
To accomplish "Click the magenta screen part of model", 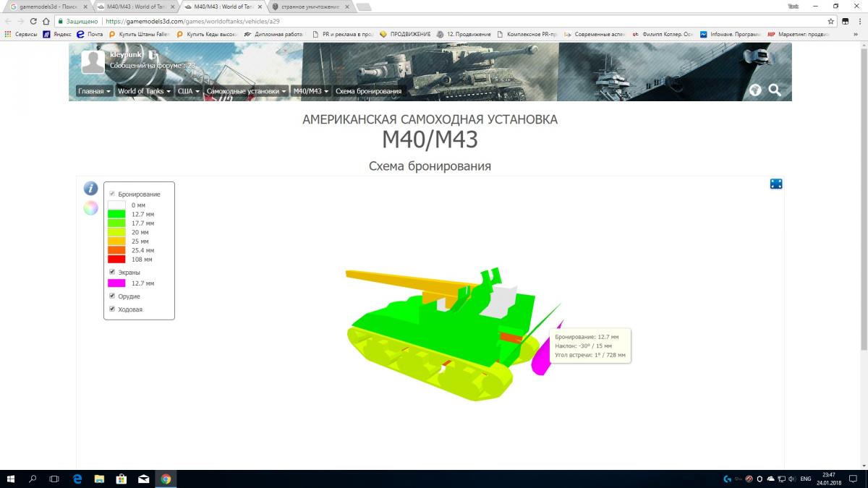I will [x=542, y=358].
